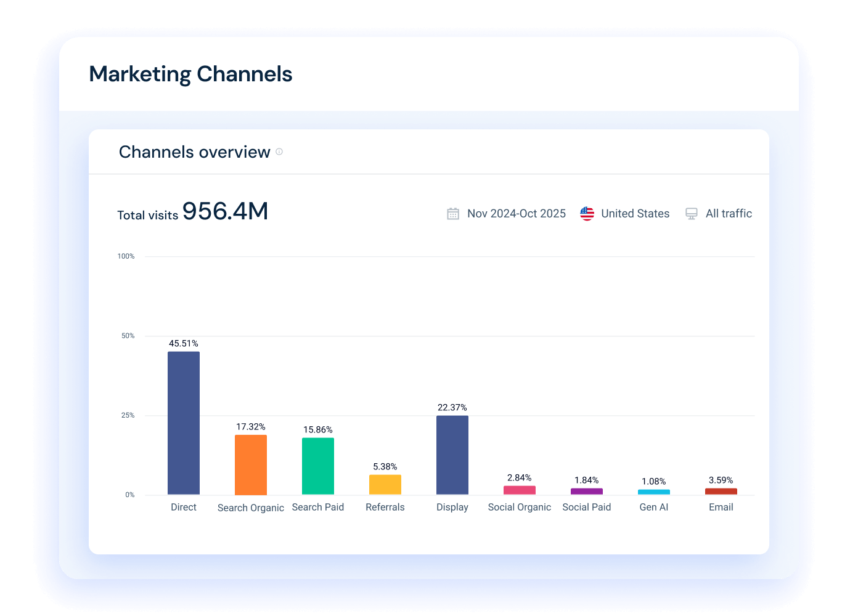
Task: Click the Email channel bar
Action: [721, 491]
